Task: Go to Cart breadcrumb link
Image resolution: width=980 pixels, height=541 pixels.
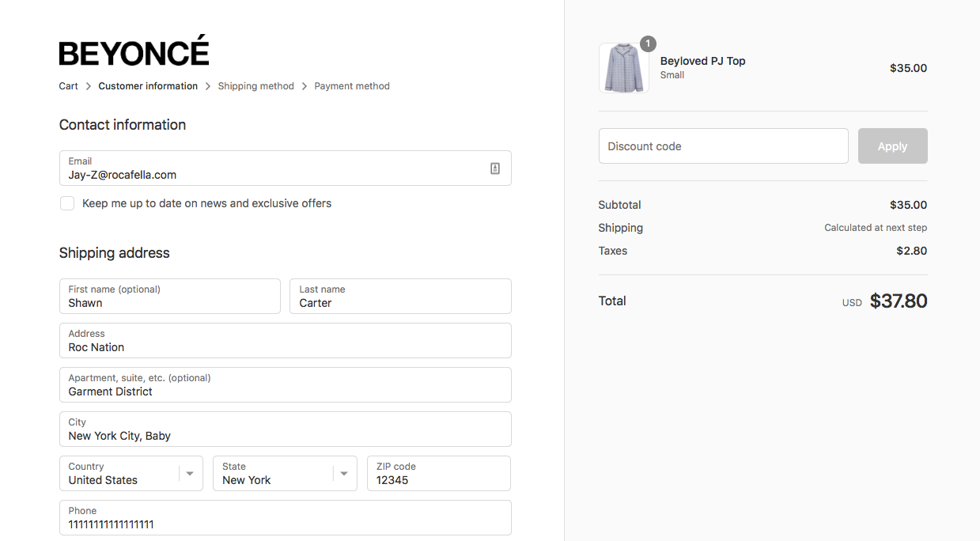Action: tap(68, 86)
